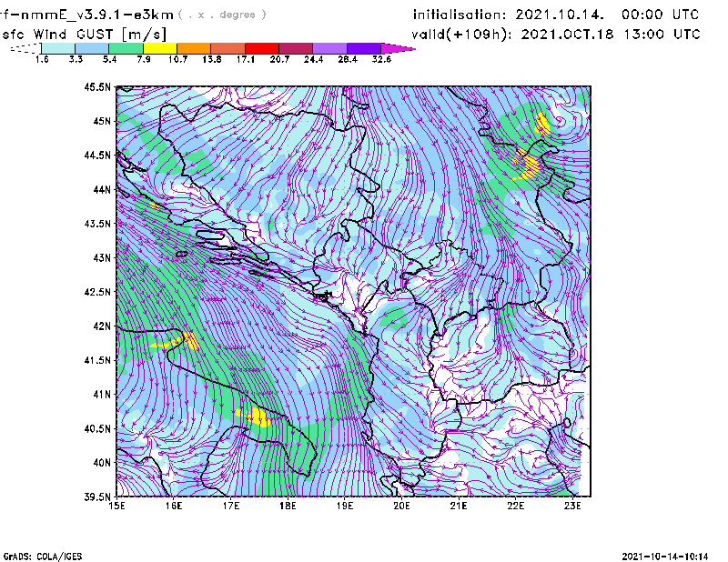Click the legend value 5.4
The height and width of the screenshot is (562, 728).
(x=109, y=59)
